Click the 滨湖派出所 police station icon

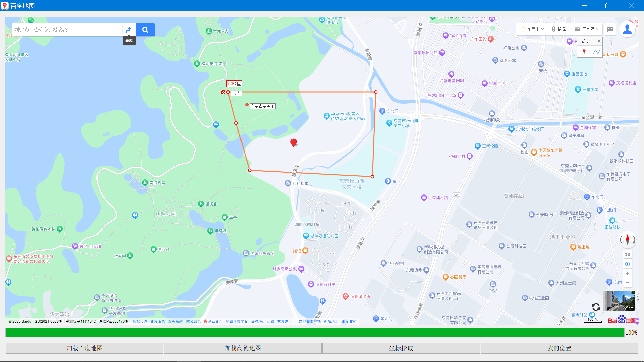pos(346,296)
